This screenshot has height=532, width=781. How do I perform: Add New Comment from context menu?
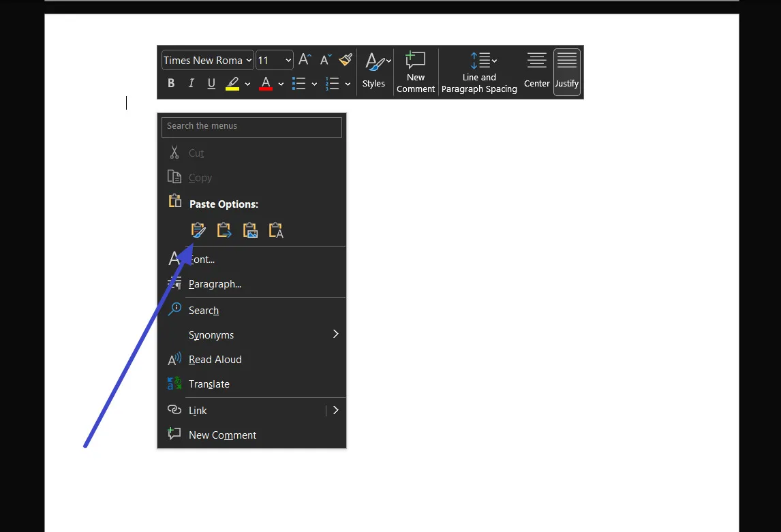(x=251, y=435)
